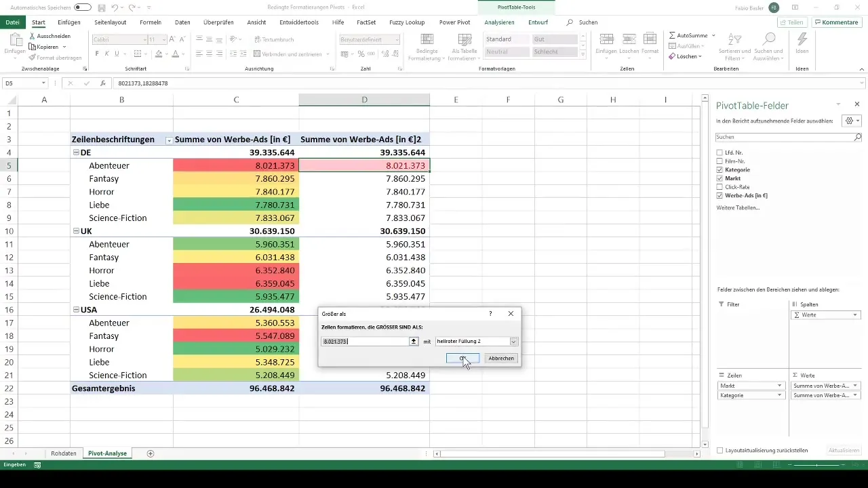The image size is (868, 488).
Task: Check the Click-Rate field
Action: [719, 186]
